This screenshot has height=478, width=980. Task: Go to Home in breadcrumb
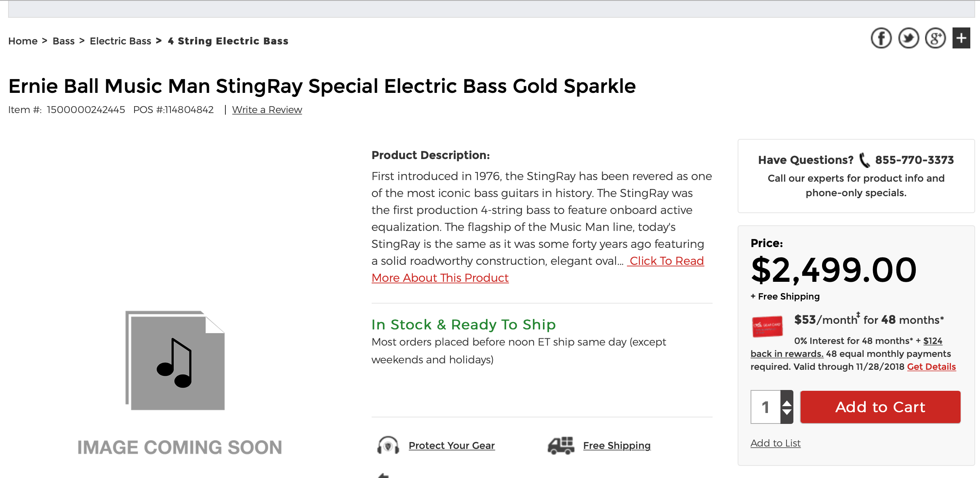point(23,41)
